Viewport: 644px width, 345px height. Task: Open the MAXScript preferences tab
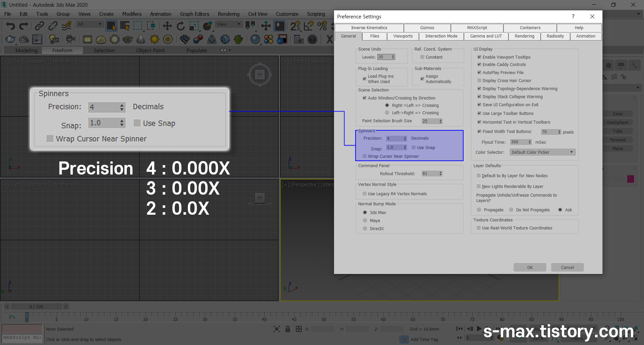pos(477,28)
